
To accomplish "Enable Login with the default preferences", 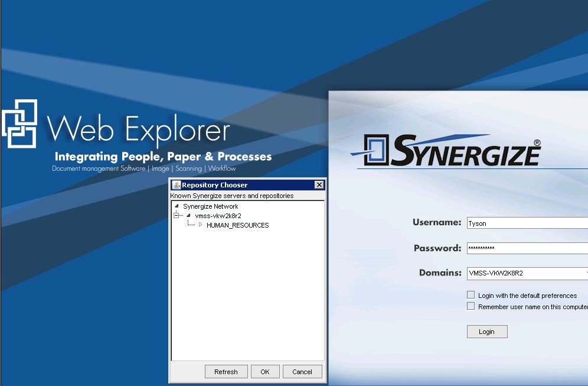I will pos(471,295).
